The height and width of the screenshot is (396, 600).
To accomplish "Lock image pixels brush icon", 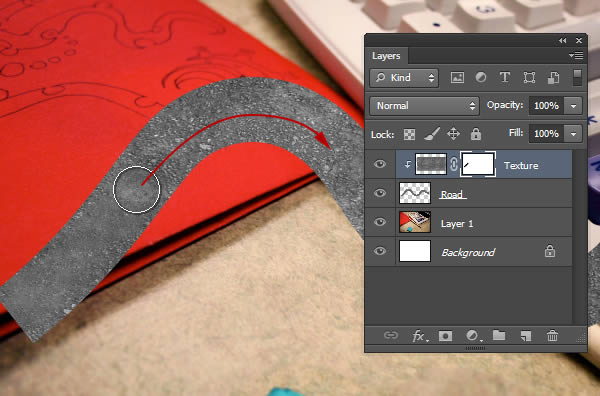I will tap(432, 134).
